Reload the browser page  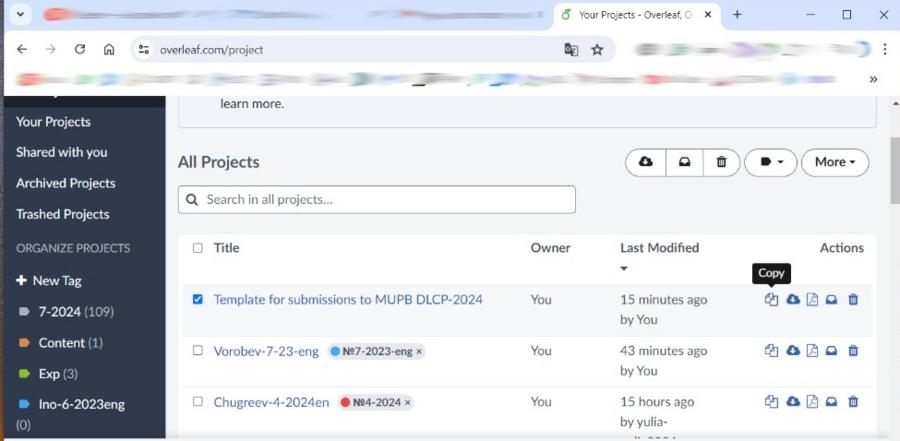[x=80, y=49]
